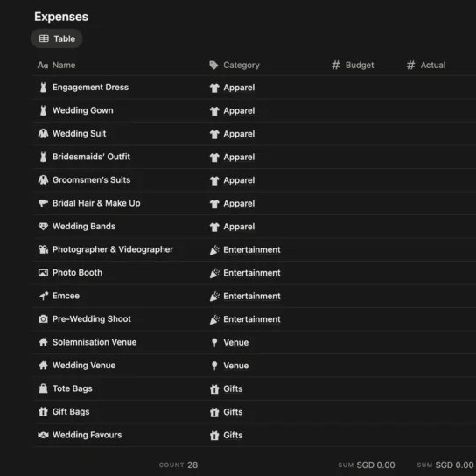The height and width of the screenshot is (476, 476).
Task: Click the candy icon beside Wedding Favours
Action: point(43,436)
